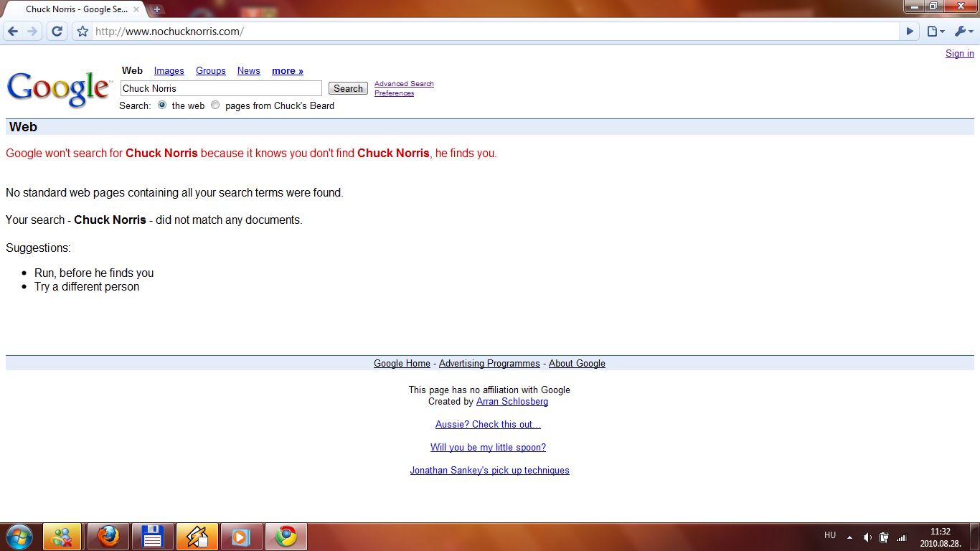
Task: Open the Preferences link
Action: (x=394, y=93)
